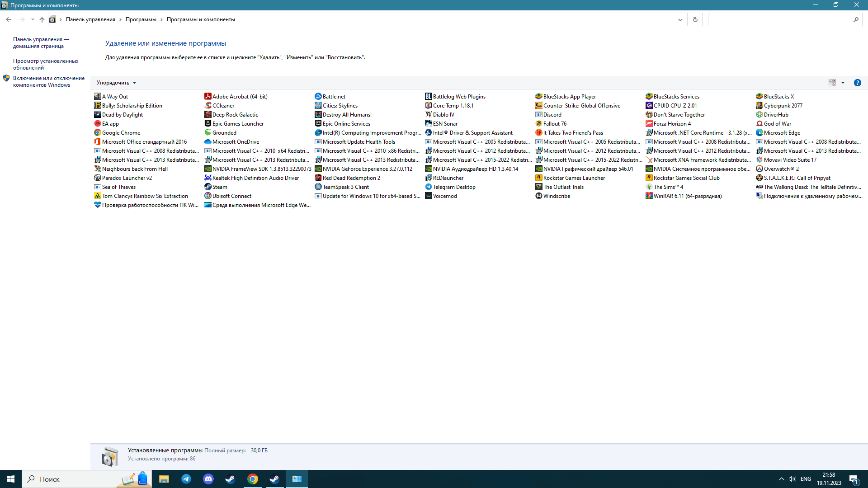868x488 pixels.
Task: Click the Forza Horizon 4 icon
Action: click(x=649, y=123)
